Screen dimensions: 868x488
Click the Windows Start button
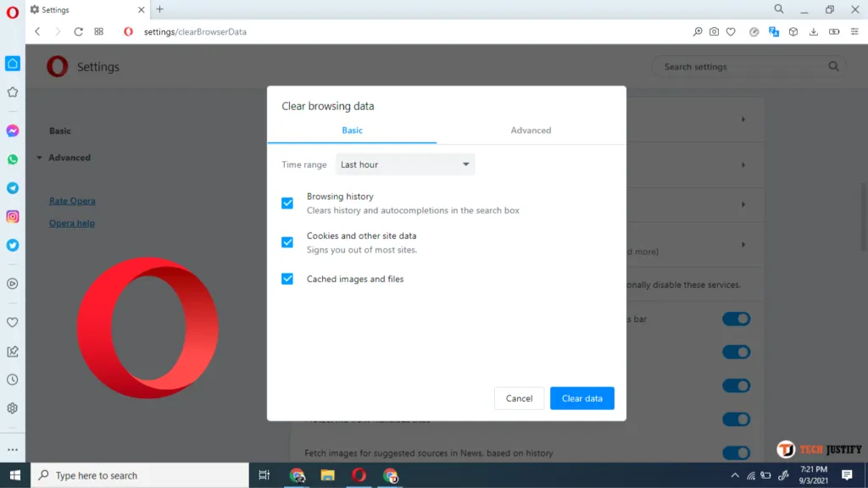(14, 475)
